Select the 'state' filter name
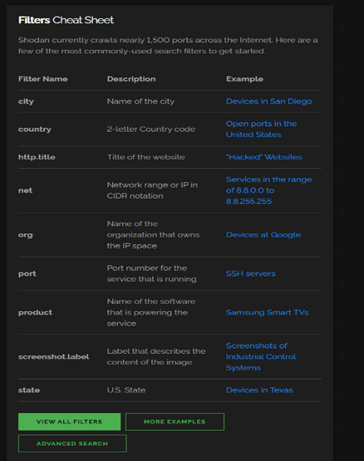This screenshot has height=461, width=364. pos(29,390)
